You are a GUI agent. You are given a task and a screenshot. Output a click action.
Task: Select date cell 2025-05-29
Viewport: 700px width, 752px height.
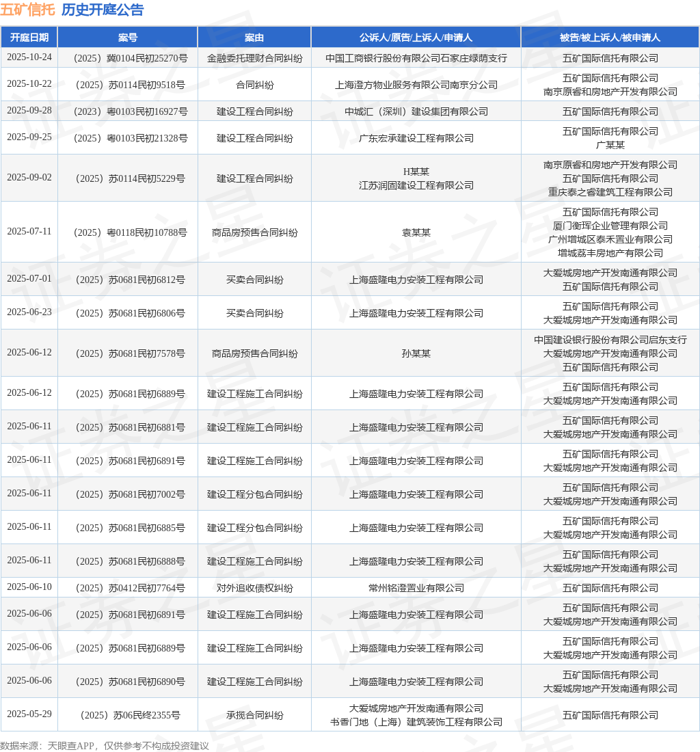click(29, 714)
